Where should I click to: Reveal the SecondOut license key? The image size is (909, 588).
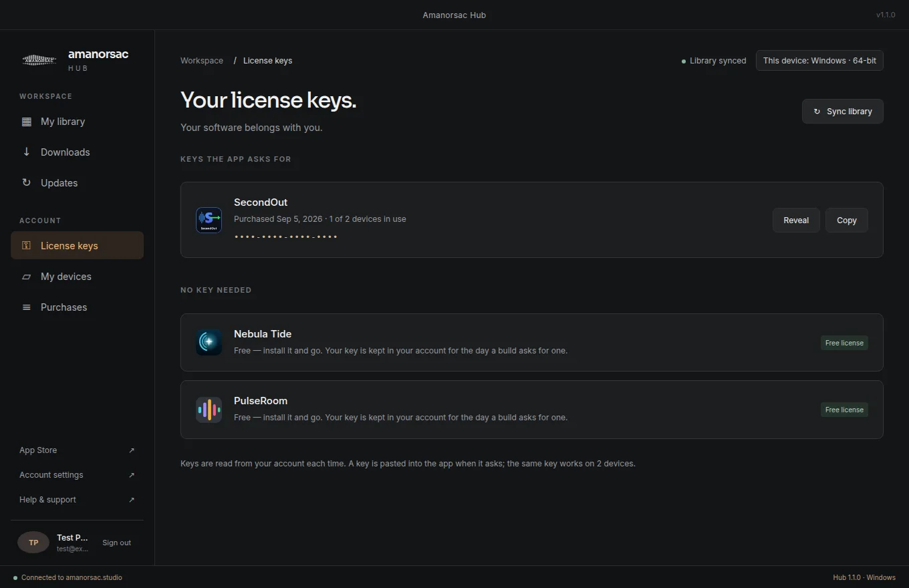(796, 220)
